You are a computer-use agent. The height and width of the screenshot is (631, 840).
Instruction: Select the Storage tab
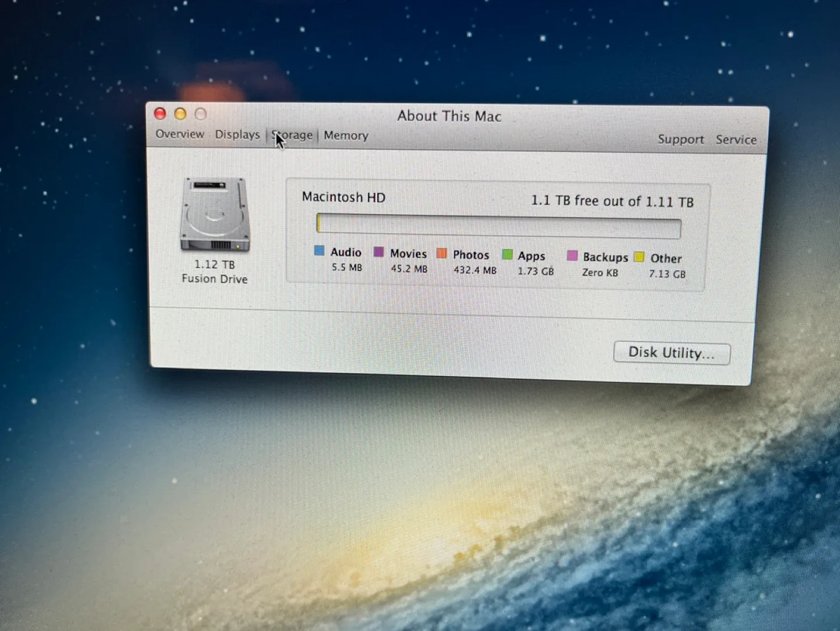click(291, 135)
